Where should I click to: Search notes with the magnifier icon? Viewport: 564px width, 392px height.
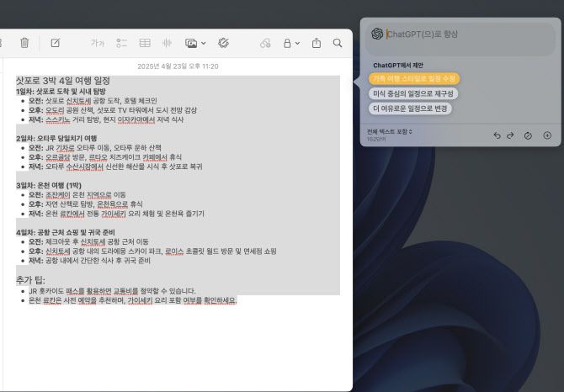338,43
